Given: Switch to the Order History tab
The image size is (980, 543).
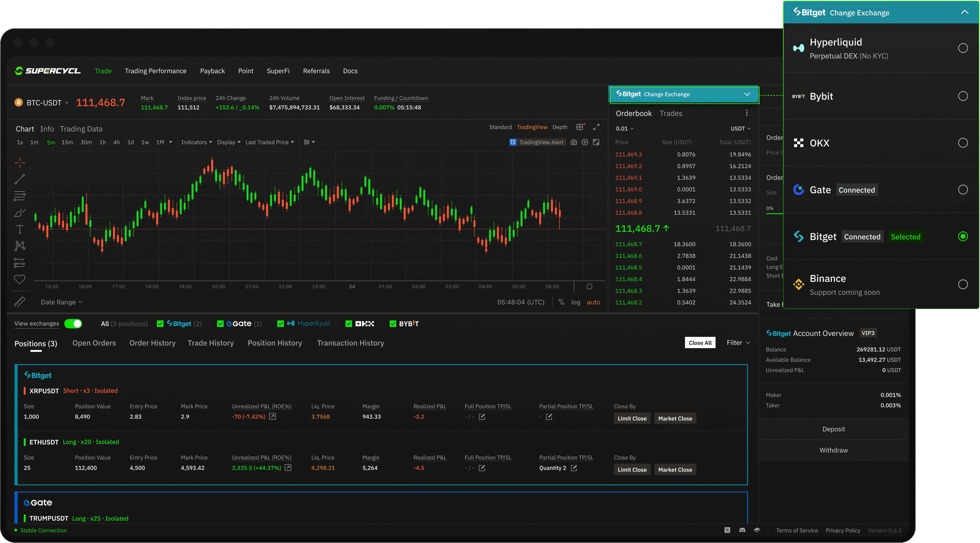Looking at the screenshot, I should pos(152,343).
